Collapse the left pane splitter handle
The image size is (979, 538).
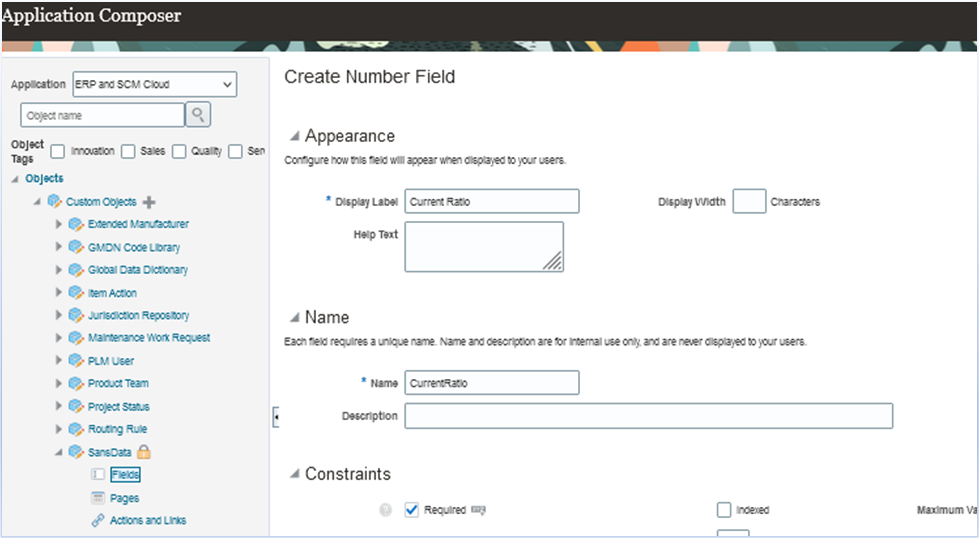pyautogui.click(x=275, y=416)
